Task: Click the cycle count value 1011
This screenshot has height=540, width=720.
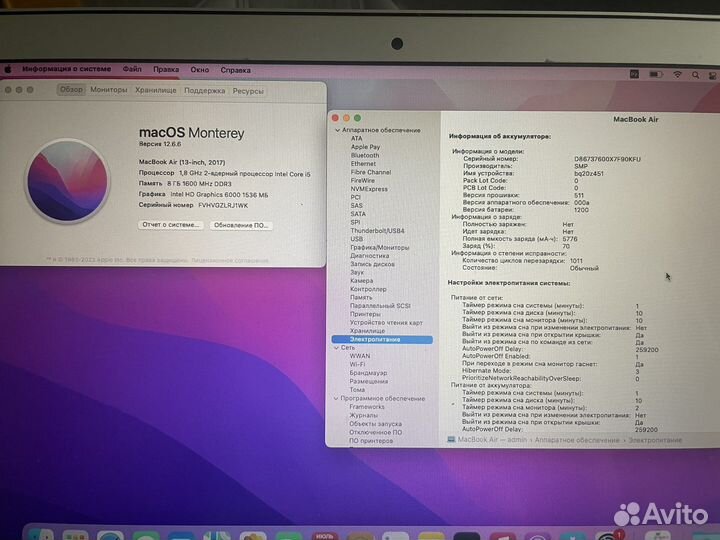Action: (576, 260)
